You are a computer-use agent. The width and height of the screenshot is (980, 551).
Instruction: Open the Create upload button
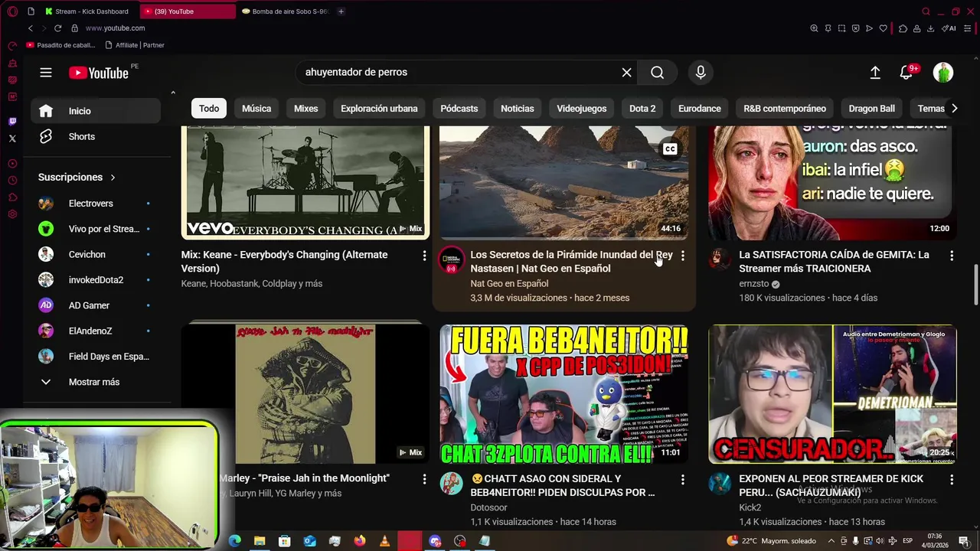tap(875, 72)
